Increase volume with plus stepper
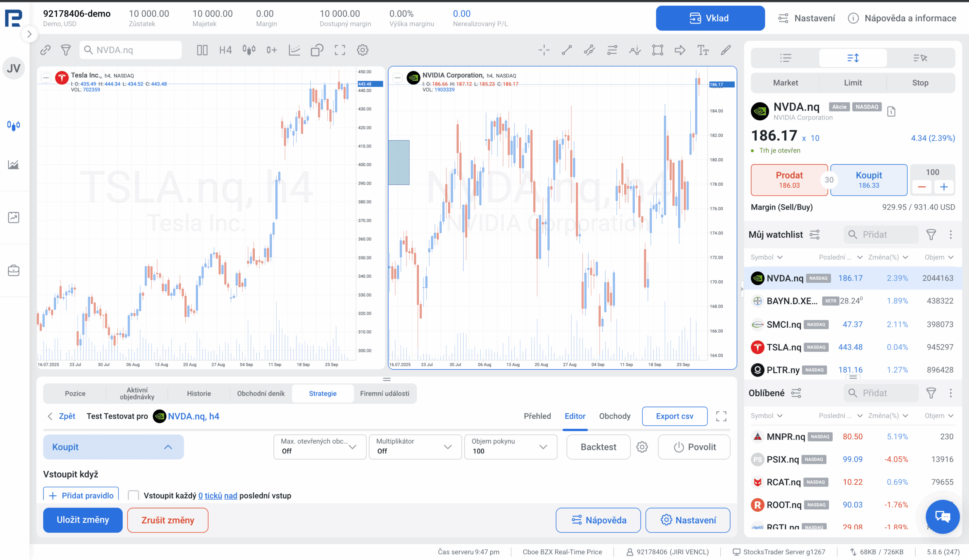Image resolution: width=969 pixels, height=560 pixels. [x=944, y=187]
